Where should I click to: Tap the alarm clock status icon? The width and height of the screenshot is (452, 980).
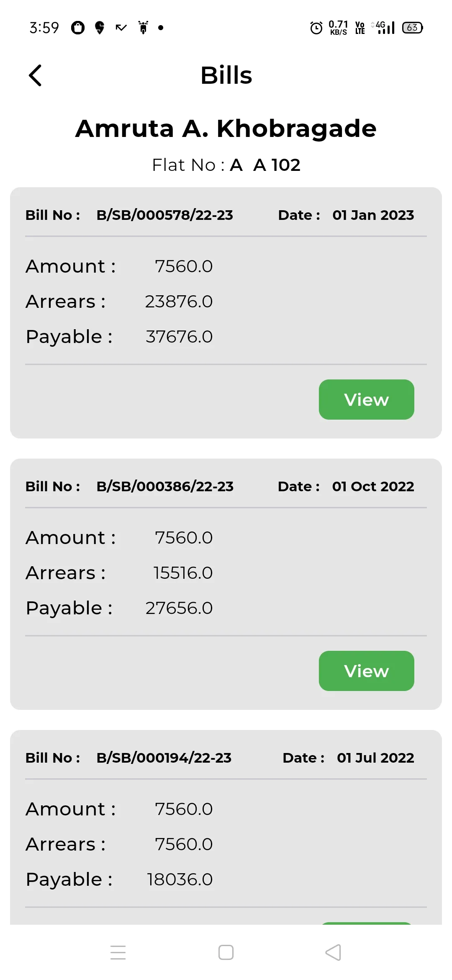point(316,28)
